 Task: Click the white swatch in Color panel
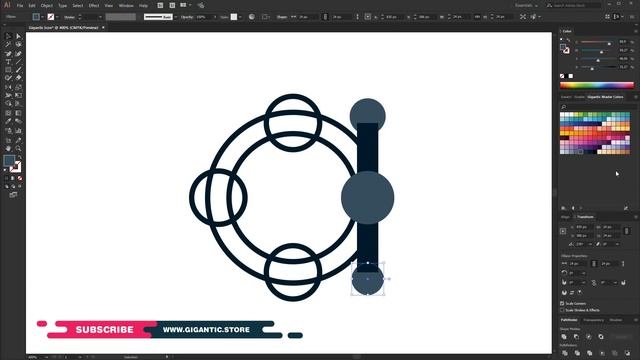point(571,76)
